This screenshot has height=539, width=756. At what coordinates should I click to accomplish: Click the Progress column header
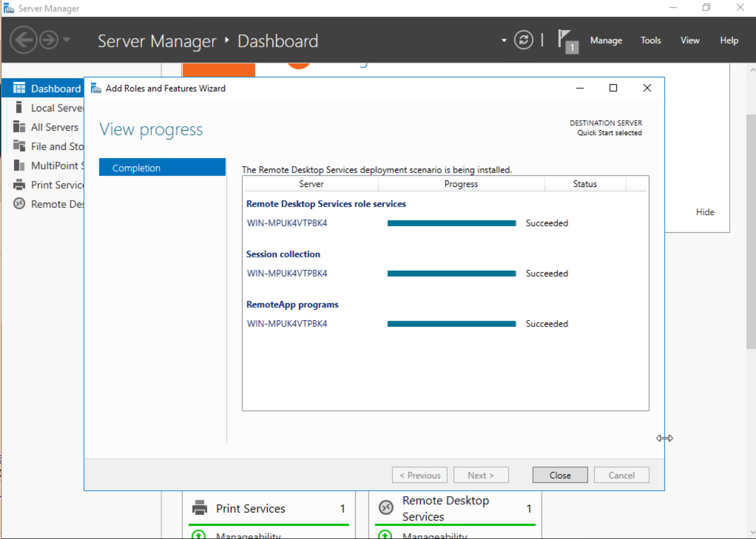click(x=461, y=184)
